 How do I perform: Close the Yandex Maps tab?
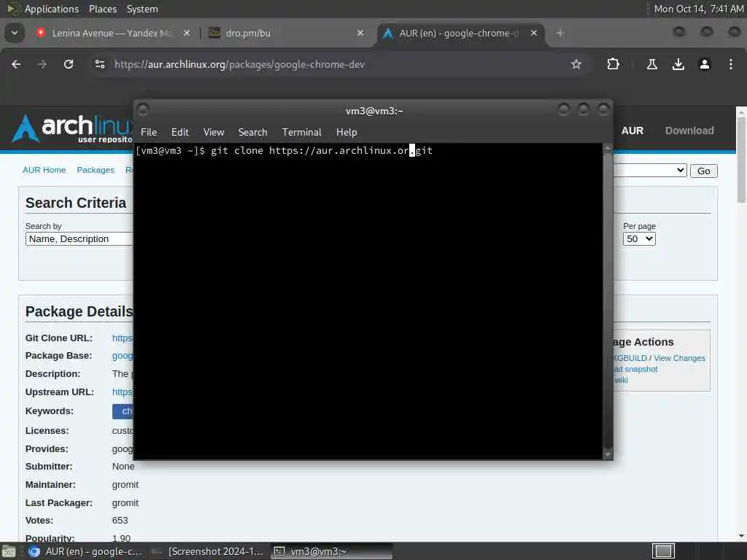click(x=186, y=33)
